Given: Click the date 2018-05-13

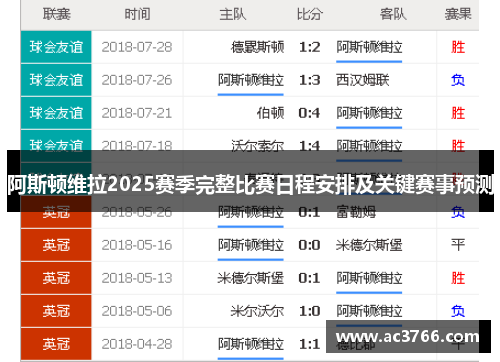Looking at the screenshot, I should click(x=137, y=278).
